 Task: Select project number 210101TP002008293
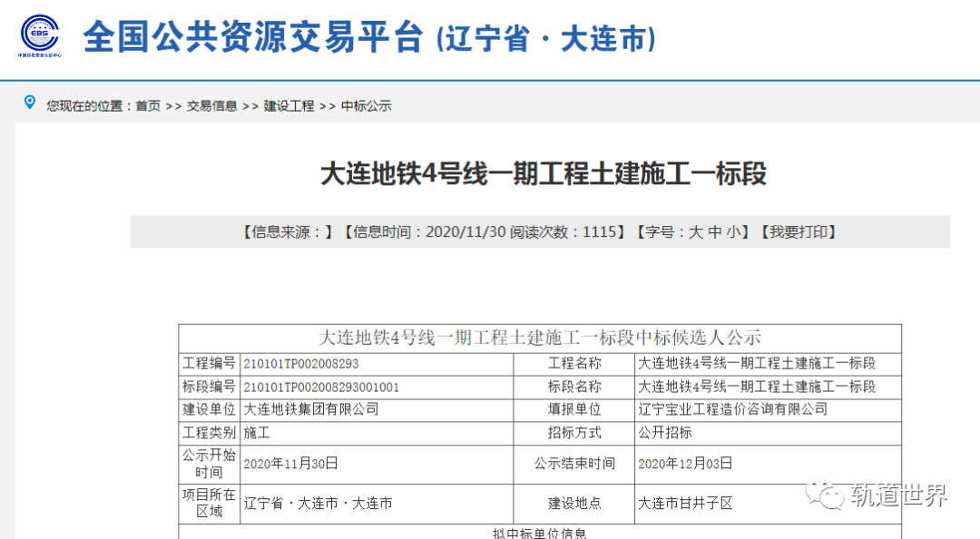tap(301, 364)
